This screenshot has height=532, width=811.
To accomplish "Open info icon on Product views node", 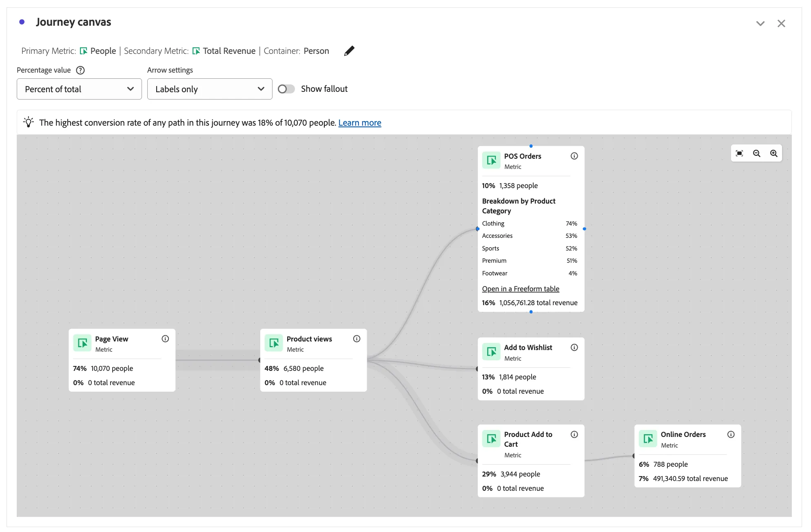I will click(x=357, y=339).
